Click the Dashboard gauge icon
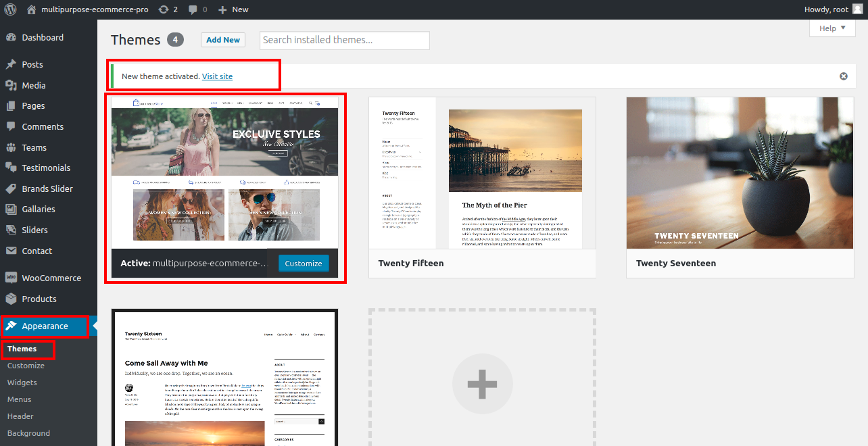Screen dimensions: 868x446 coord(11,37)
